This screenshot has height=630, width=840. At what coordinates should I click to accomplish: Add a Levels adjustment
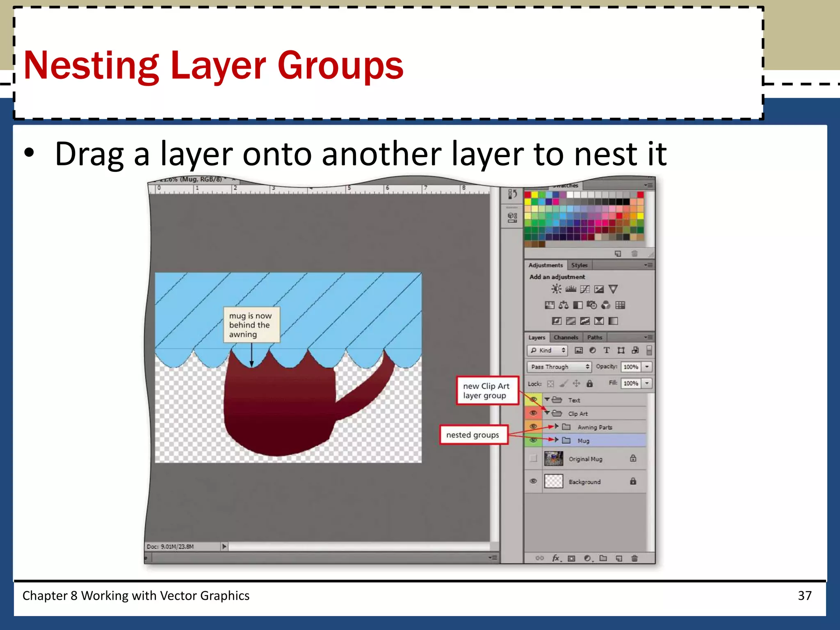tap(571, 289)
